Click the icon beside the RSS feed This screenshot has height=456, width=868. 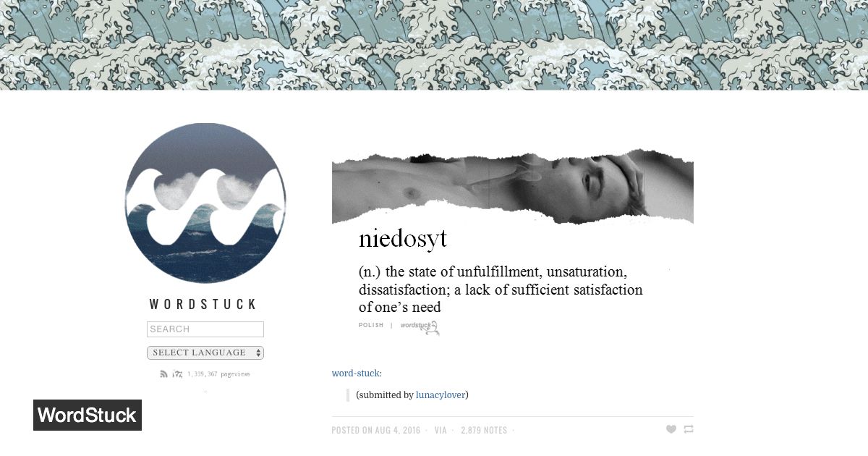pyautogui.click(x=177, y=374)
